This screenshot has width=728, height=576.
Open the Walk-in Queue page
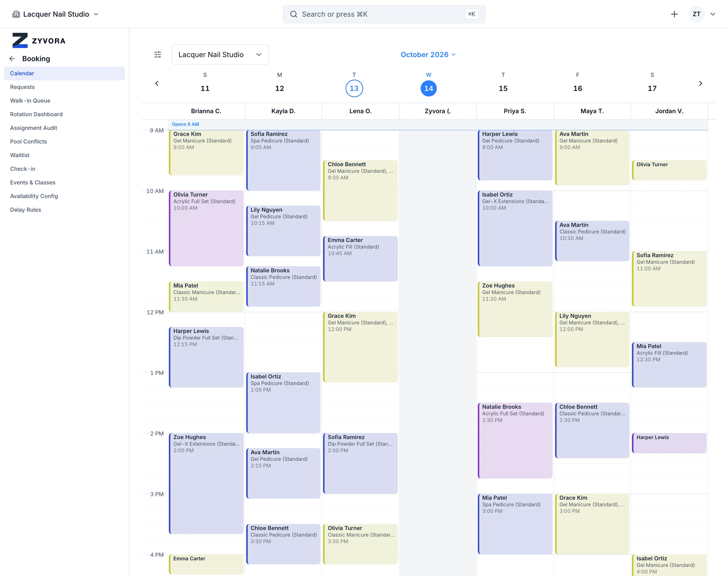pos(64,100)
